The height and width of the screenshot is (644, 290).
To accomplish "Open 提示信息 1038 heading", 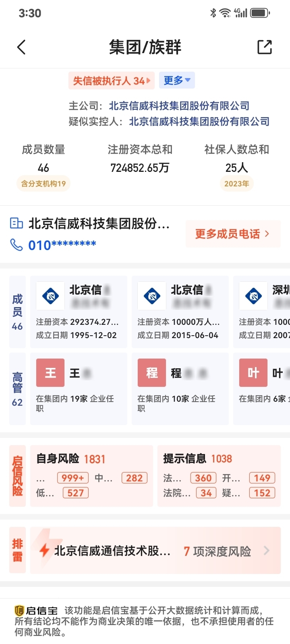I will tap(198, 459).
